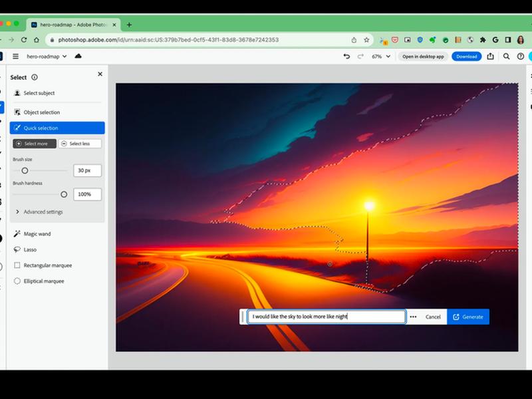Click the cloud sync status icon
532x399 pixels.
point(78,56)
